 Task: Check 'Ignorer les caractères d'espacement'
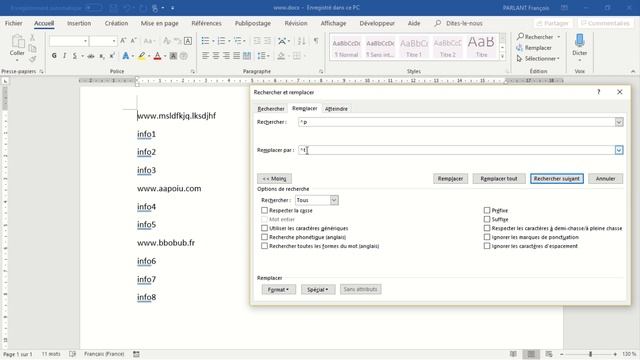[487, 246]
